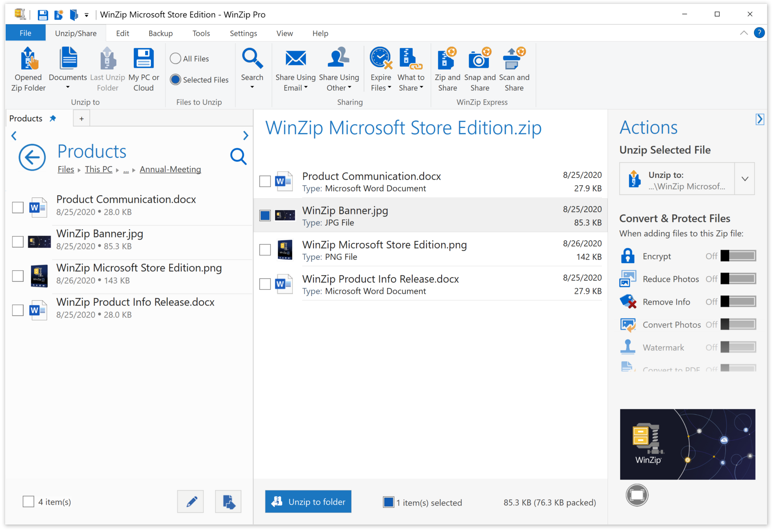This screenshot has height=532, width=775.
Task: Click the pencil edit icon at bottom left
Action: (x=190, y=502)
